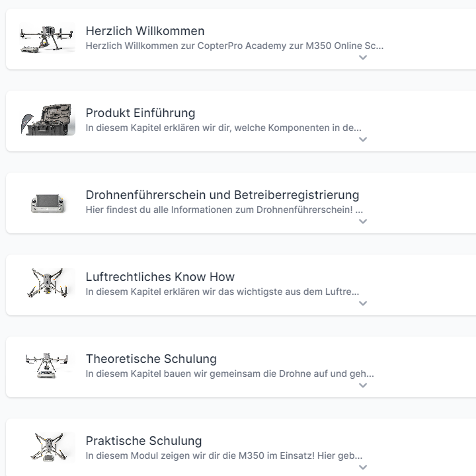Open Drohnenführerschein und Betreiberregistrierung title
The height and width of the screenshot is (476, 476).
(x=222, y=195)
